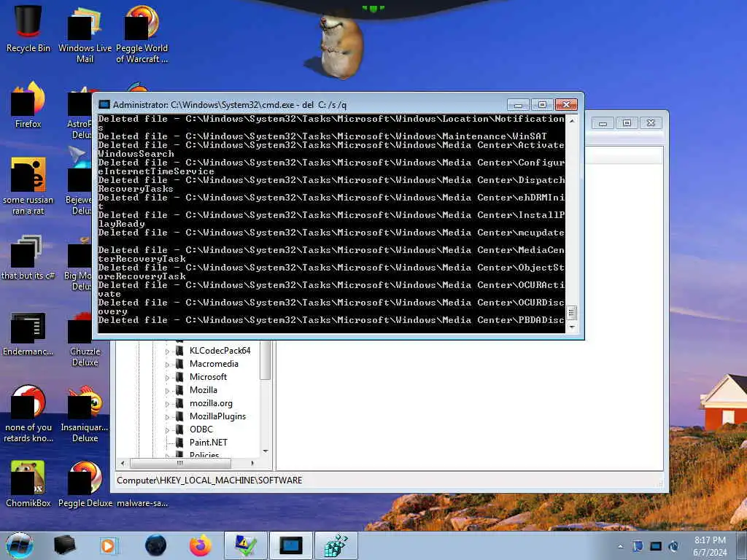Click the network icon in the system tray

656,546
